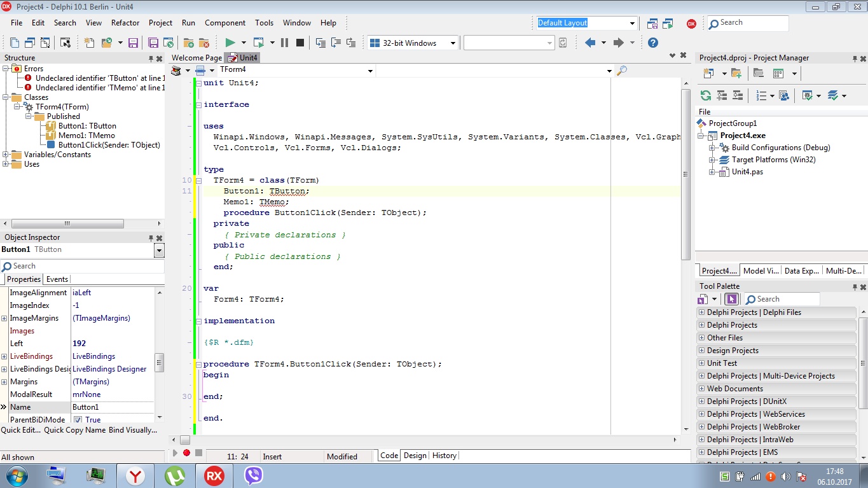Pause program execution with the Pause icon
The width and height of the screenshot is (868, 488).
coord(284,43)
